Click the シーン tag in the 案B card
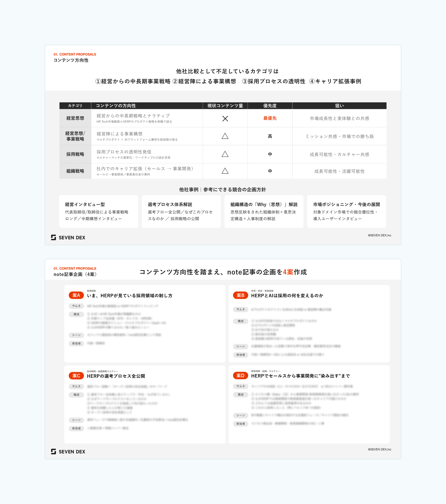The height and width of the screenshot is (504, 446). tap(241, 346)
